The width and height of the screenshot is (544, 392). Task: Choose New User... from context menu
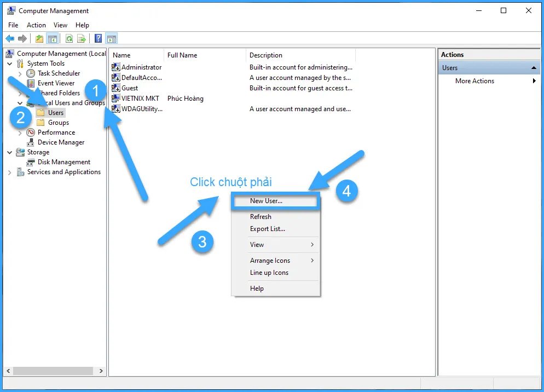pos(266,201)
